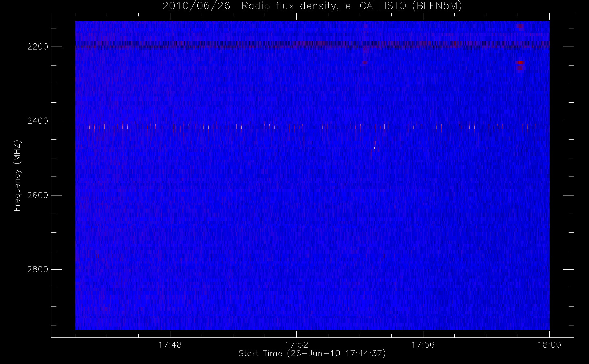Select the 'Frequency (MHZ)' axis label
The image size is (589, 364).
click(x=17, y=176)
